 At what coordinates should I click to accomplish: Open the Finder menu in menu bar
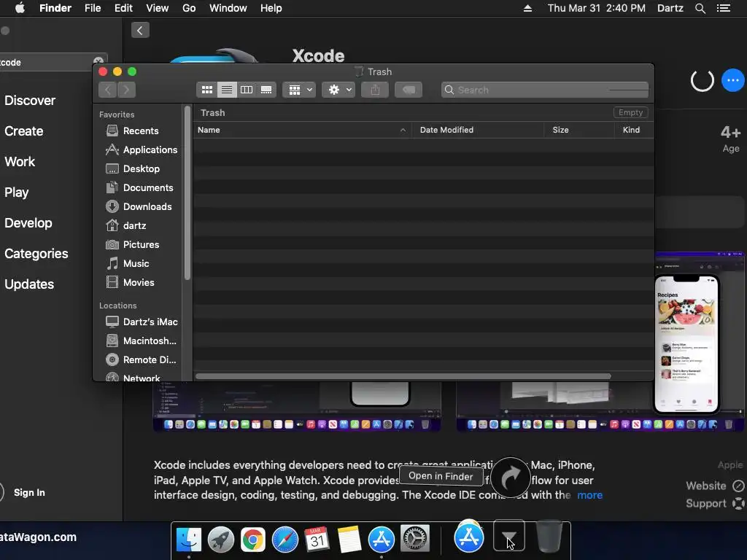[55, 8]
